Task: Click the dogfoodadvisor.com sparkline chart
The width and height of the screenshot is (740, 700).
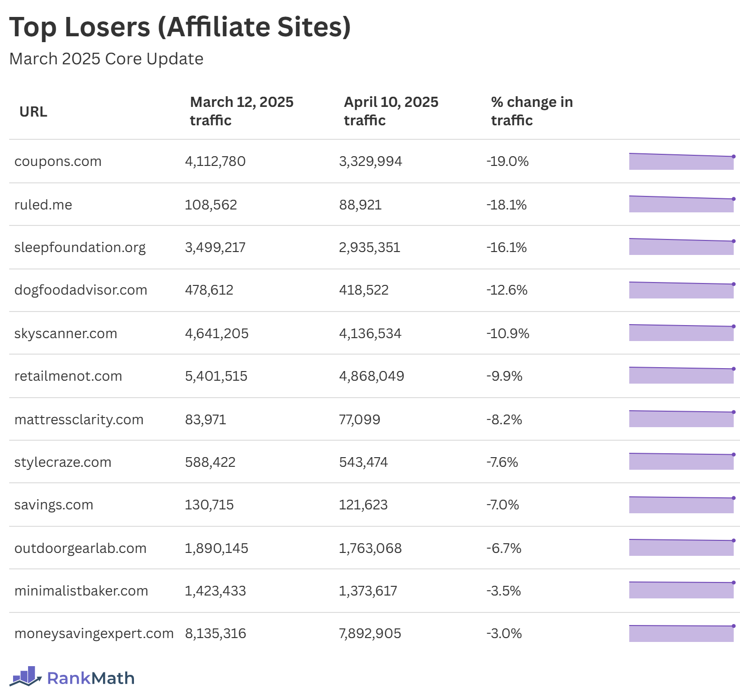Action: pyautogui.click(x=682, y=290)
